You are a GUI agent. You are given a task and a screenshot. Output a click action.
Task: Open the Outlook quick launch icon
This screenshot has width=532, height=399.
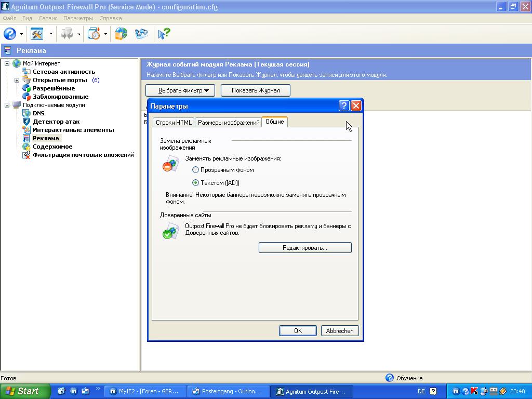(85, 391)
